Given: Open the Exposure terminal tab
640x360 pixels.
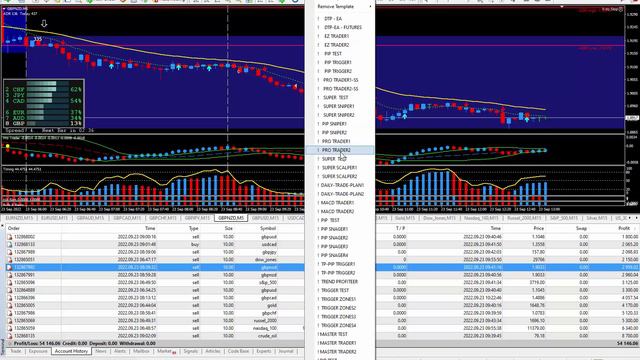Looking at the screenshot, I should click(x=38, y=351).
